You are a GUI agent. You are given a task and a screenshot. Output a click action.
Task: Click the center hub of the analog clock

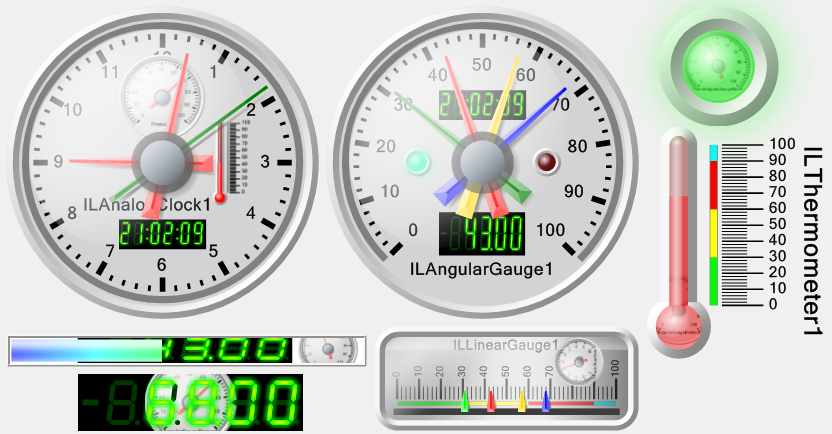tap(161, 161)
